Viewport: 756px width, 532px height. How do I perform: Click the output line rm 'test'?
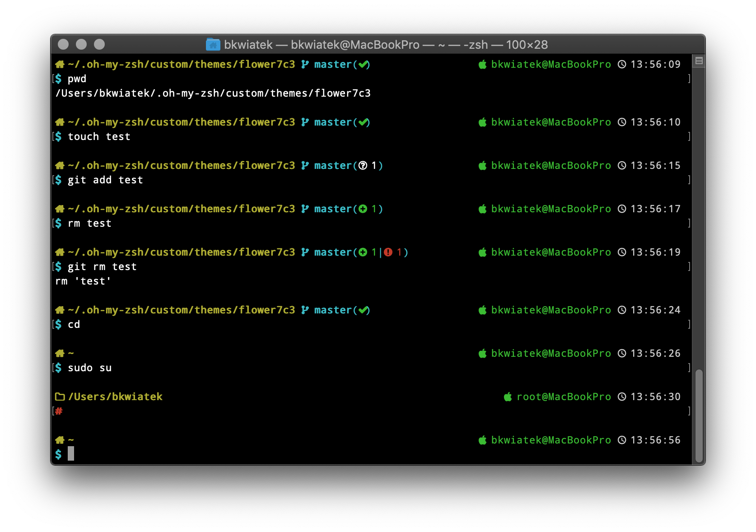(83, 281)
